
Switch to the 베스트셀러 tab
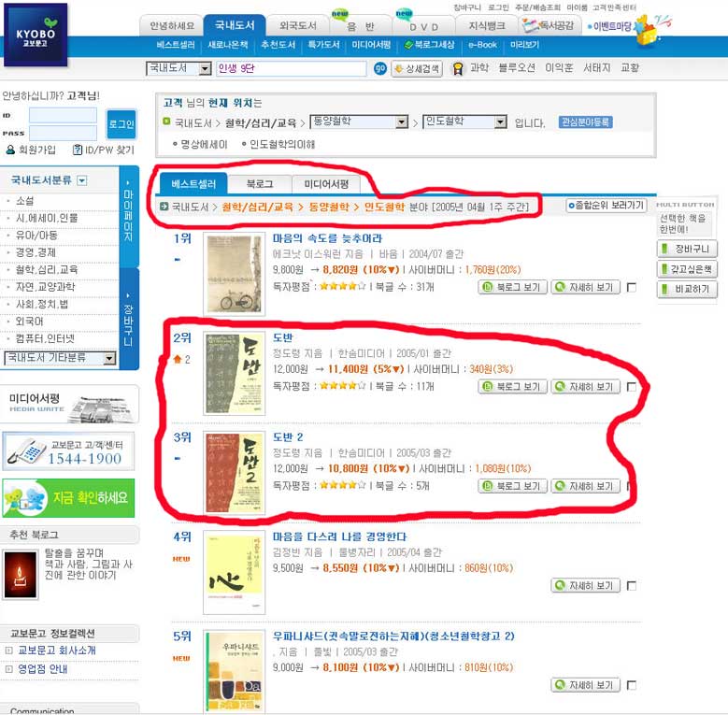pos(193,184)
